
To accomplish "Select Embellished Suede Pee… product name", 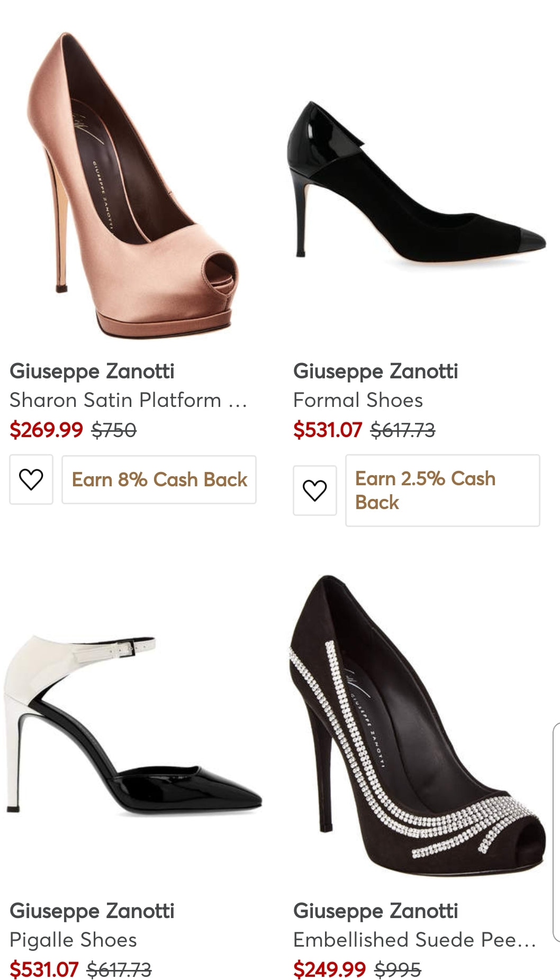I will pyautogui.click(x=414, y=940).
